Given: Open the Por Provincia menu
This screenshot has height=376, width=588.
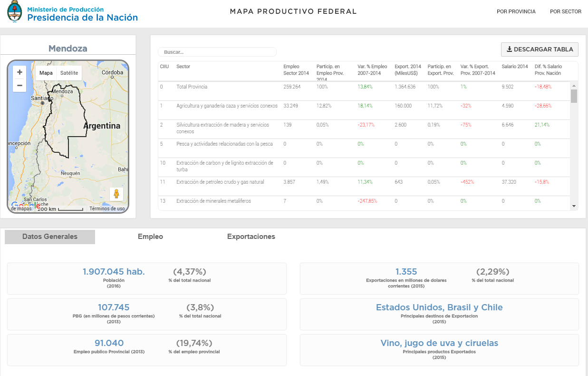Looking at the screenshot, I should click(516, 11).
